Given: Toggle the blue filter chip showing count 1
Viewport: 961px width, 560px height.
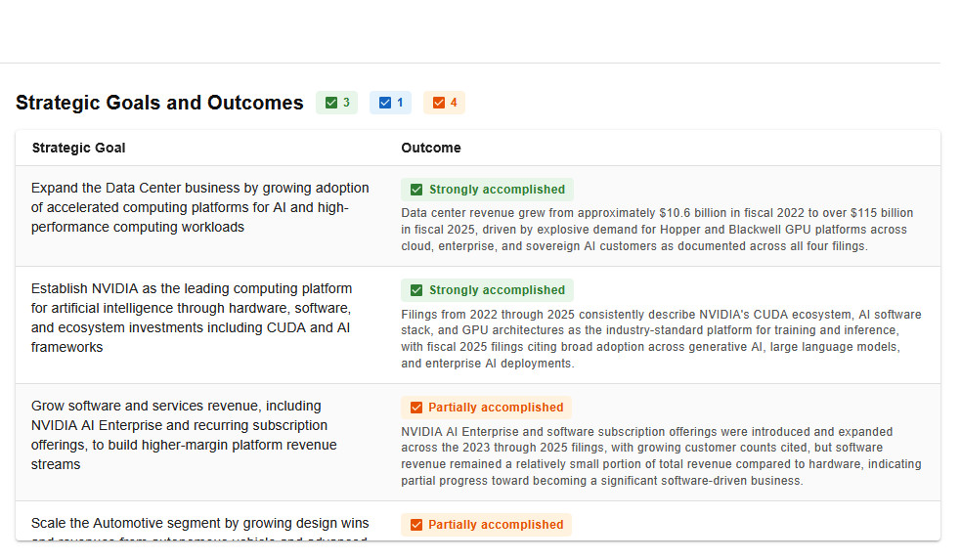Looking at the screenshot, I should [x=391, y=103].
